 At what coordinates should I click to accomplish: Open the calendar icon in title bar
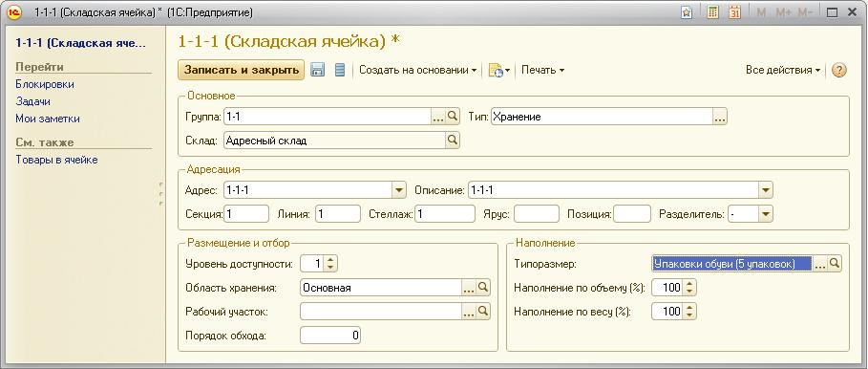coord(734,12)
